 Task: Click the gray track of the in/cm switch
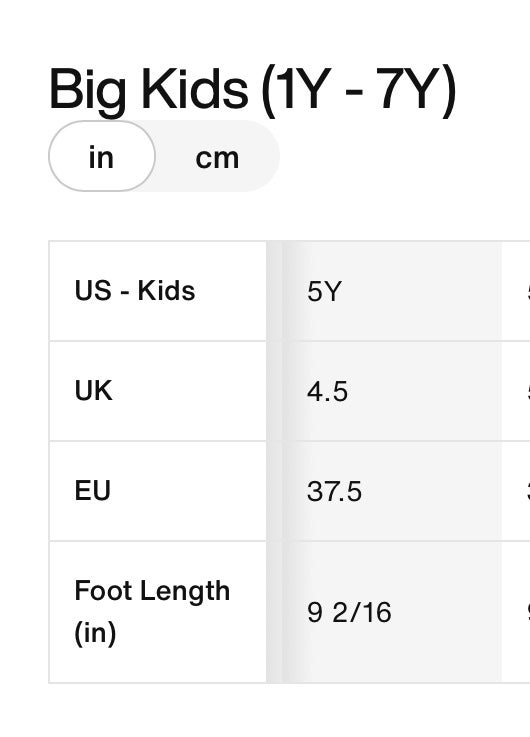click(164, 156)
